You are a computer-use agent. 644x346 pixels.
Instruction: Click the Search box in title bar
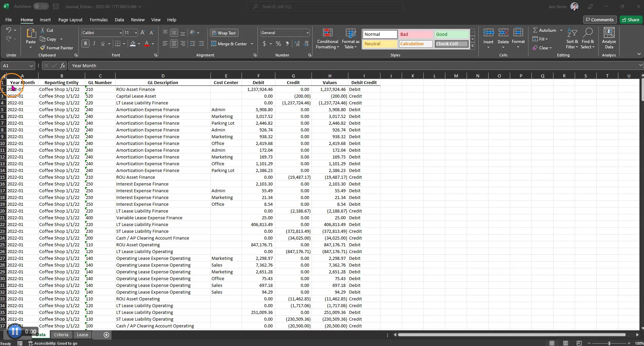(x=325, y=6)
